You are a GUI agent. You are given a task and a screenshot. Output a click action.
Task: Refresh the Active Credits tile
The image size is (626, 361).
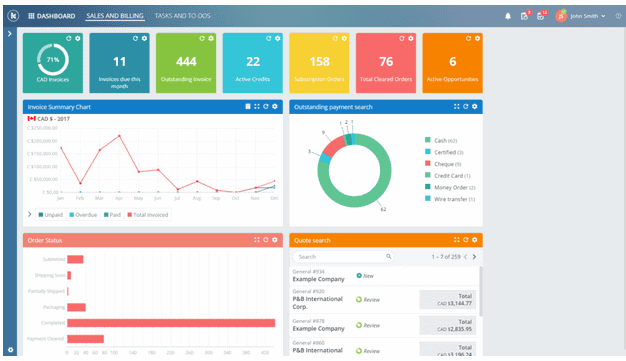[x=269, y=38]
